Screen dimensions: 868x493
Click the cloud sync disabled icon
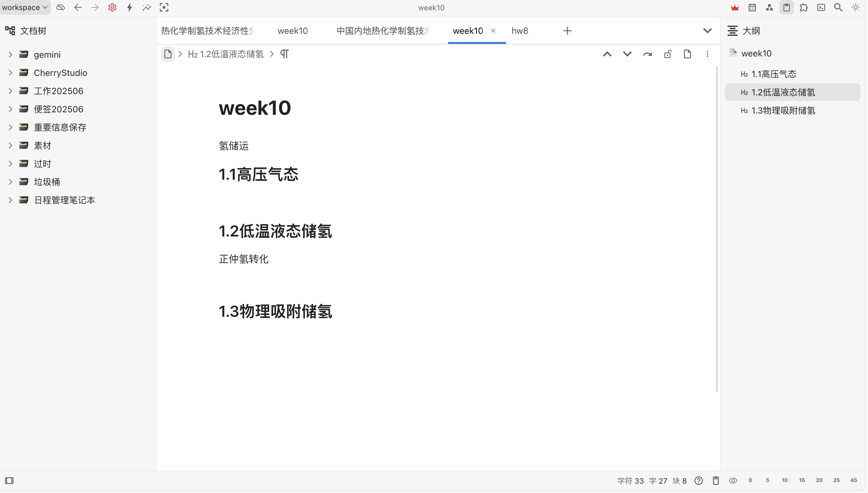60,8
